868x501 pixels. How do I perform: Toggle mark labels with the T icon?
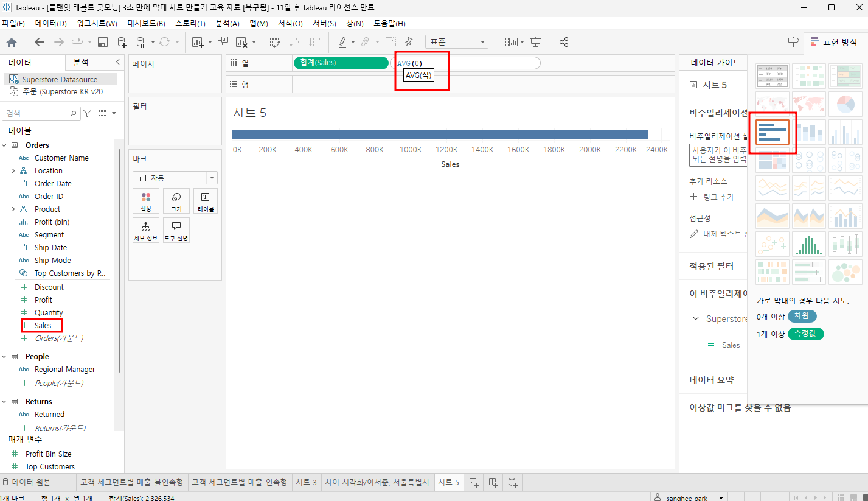tap(391, 42)
